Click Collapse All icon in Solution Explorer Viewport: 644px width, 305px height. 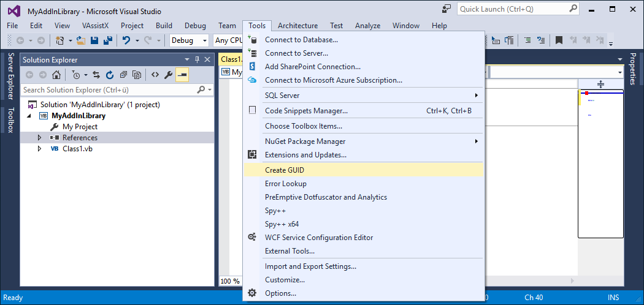click(x=123, y=75)
